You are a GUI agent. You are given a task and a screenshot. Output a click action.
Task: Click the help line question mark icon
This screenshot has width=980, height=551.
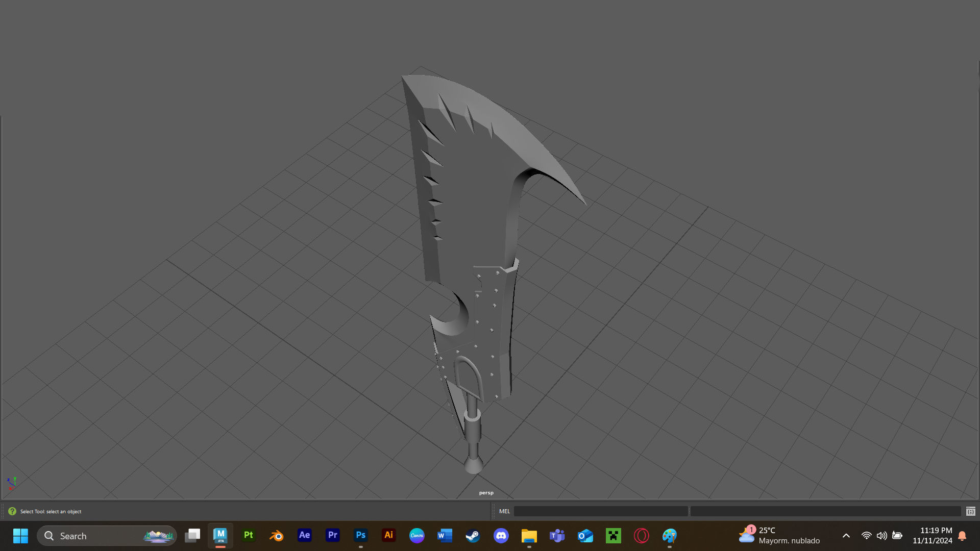(x=12, y=511)
